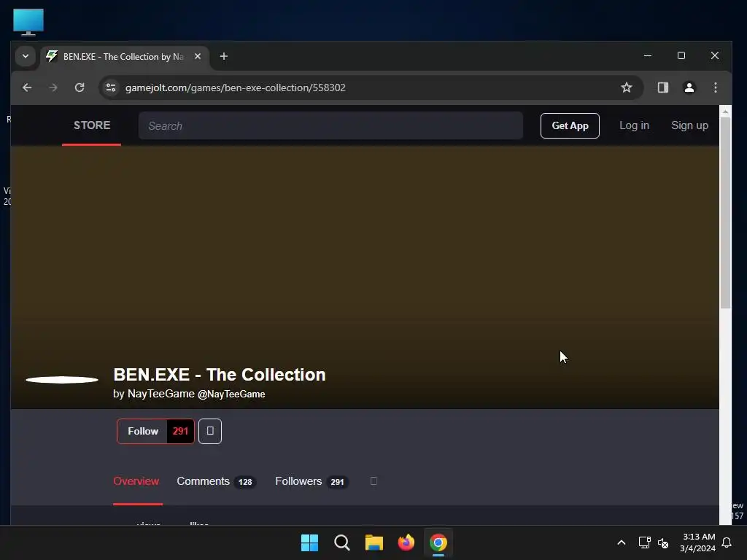Show hidden system tray icons

click(x=622, y=542)
